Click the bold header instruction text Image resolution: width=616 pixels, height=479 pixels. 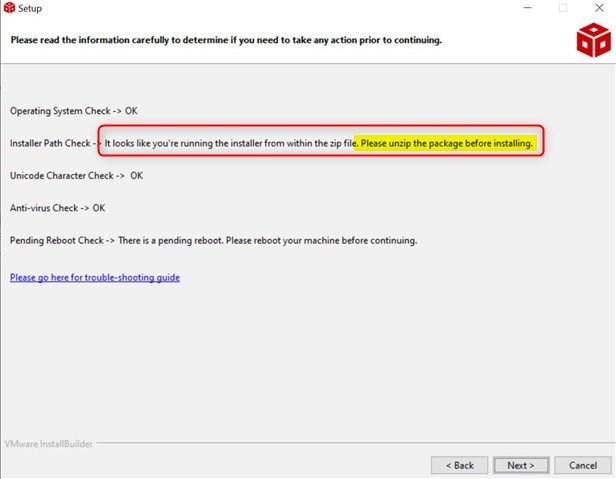coord(226,40)
